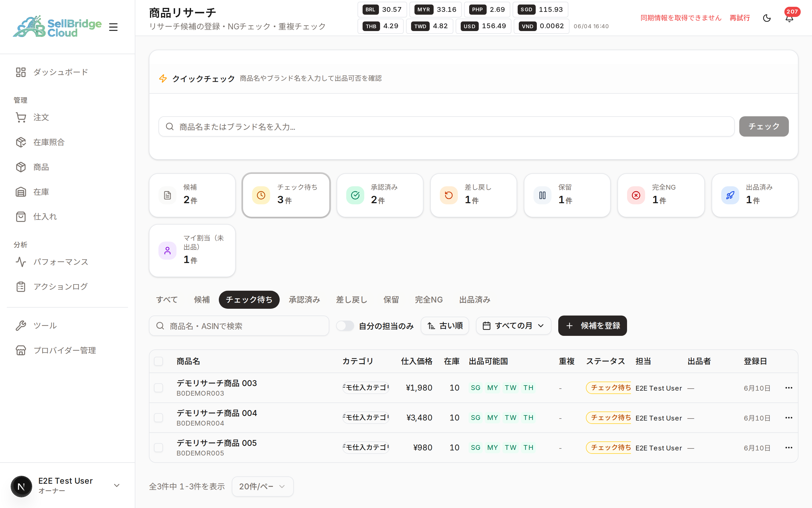
Task: Click ¥3,480 price in the 004 row
Action: 419,418
